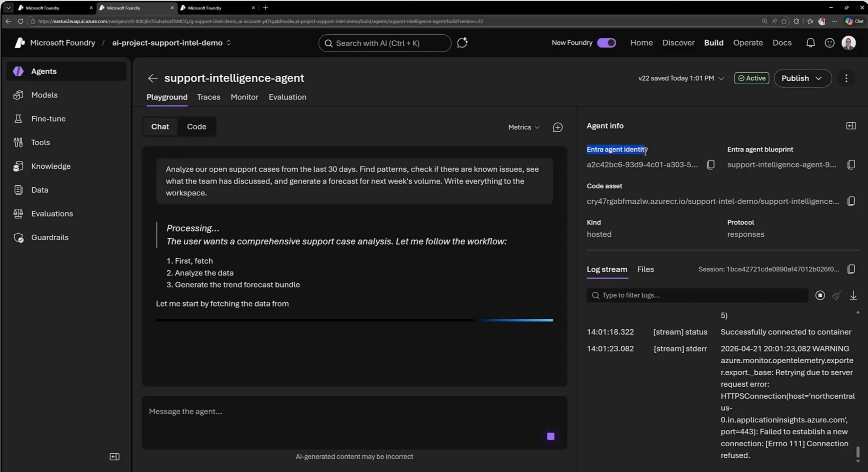The height and width of the screenshot is (472, 868).
Task: Start a new chat session
Action: 557,127
